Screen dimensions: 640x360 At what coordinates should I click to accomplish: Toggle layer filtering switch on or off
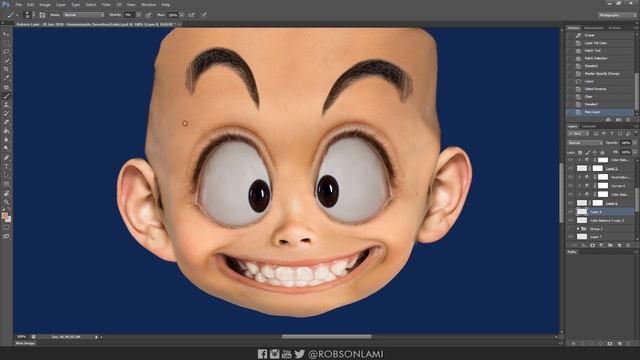point(635,133)
